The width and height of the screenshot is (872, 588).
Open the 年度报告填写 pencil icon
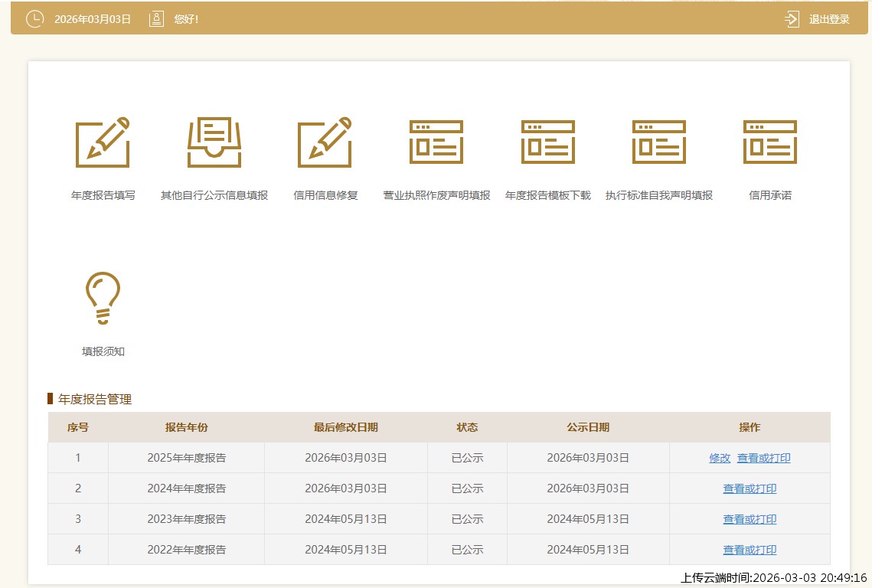pos(103,143)
